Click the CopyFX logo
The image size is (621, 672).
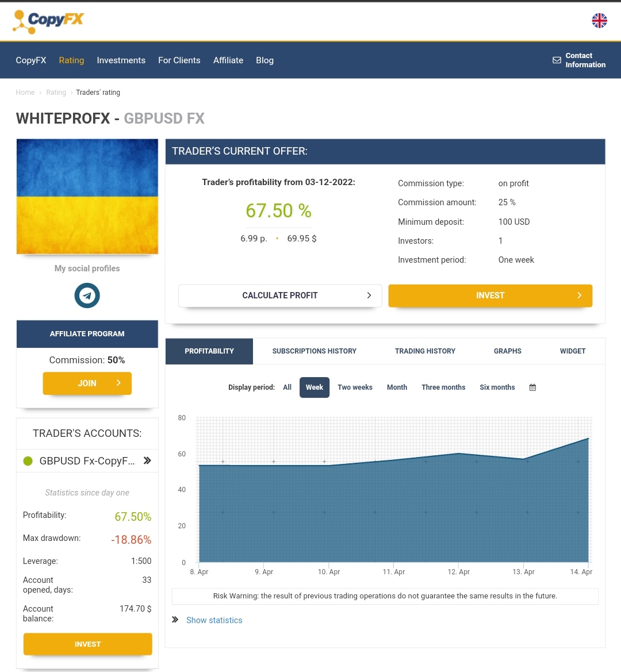coord(48,21)
